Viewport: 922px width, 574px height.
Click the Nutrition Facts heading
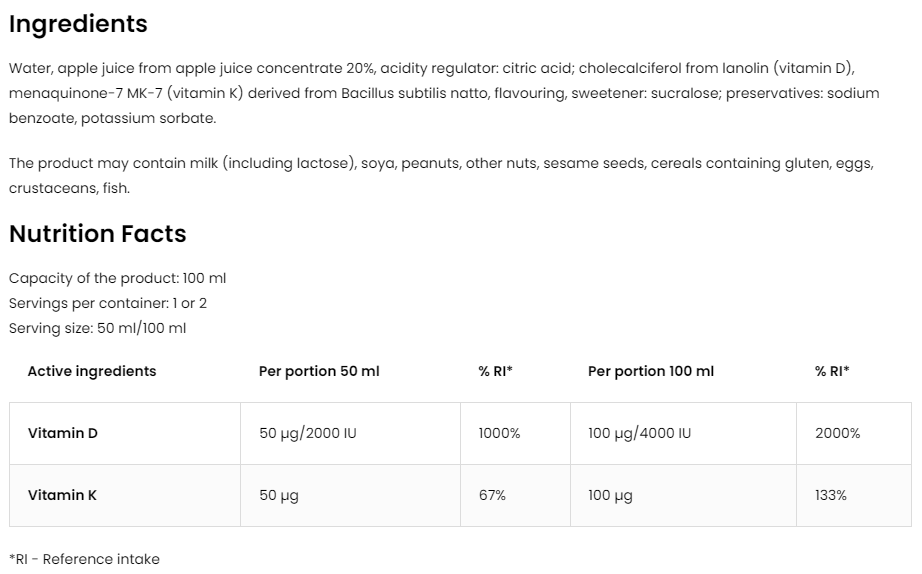pyautogui.click(x=97, y=234)
